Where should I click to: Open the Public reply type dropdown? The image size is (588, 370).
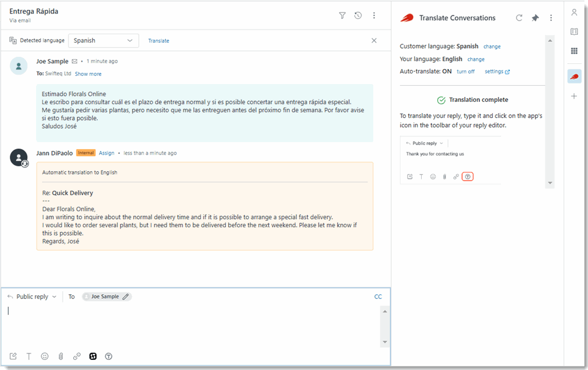click(x=33, y=297)
